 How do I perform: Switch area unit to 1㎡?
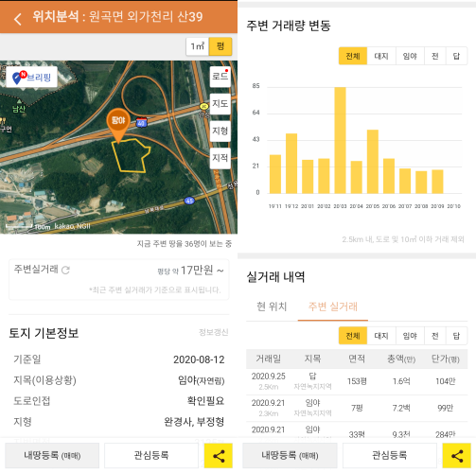198,46
